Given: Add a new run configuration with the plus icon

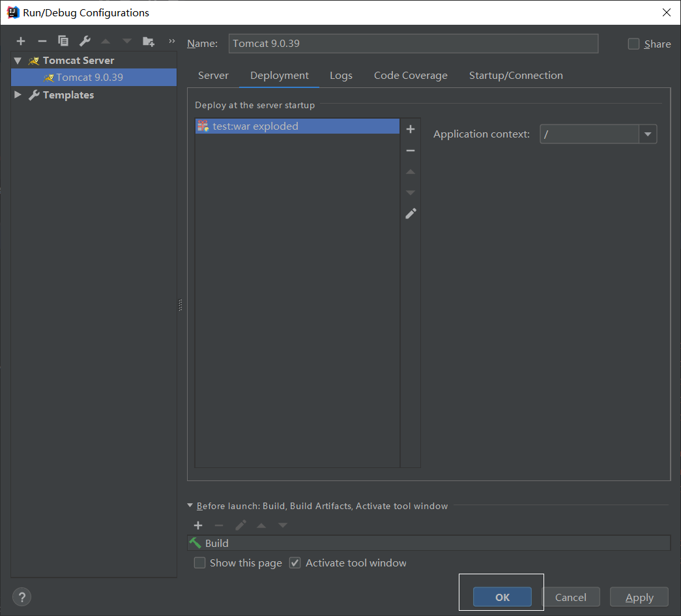Looking at the screenshot, I should click(x=20, y=41).
